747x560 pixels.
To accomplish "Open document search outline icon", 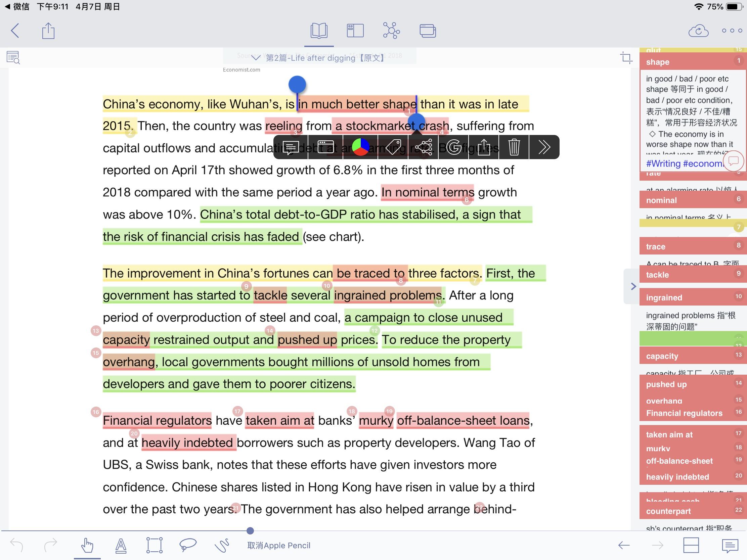I will pyautogui.click(x=13, y=58).
